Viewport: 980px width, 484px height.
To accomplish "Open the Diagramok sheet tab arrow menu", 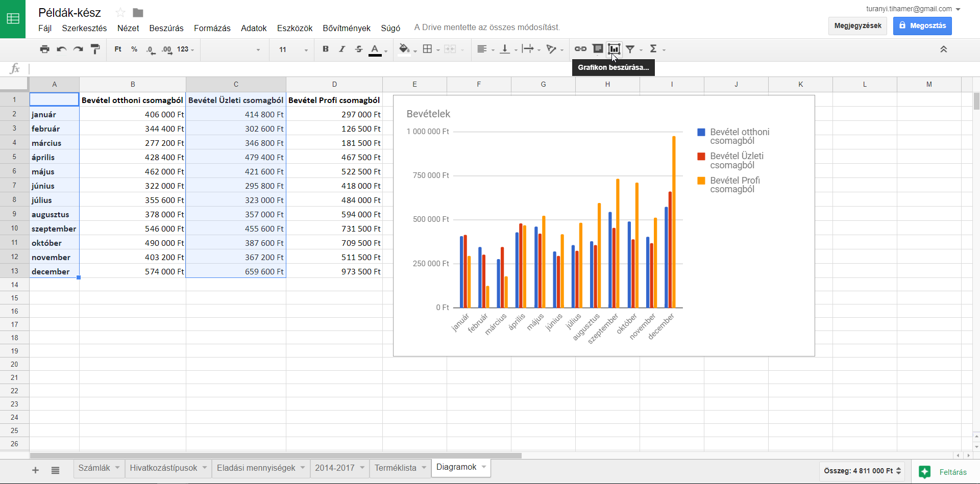I will tap(484, 467).
